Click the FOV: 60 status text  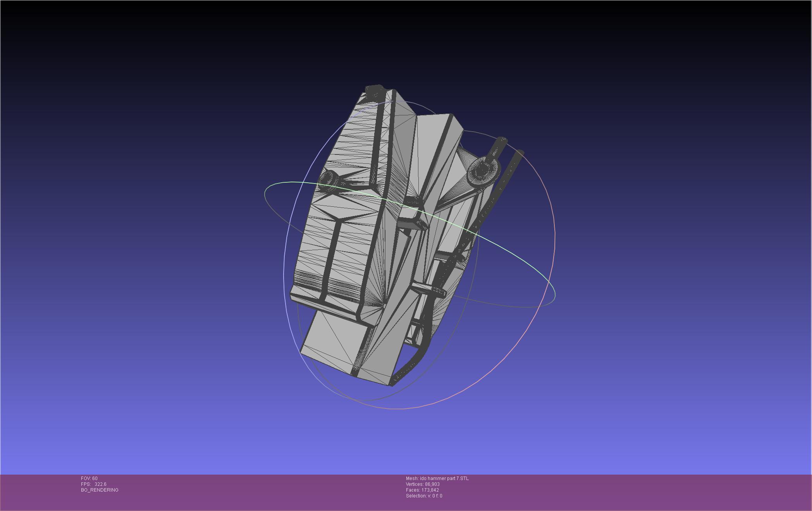(x=89, y=478)
